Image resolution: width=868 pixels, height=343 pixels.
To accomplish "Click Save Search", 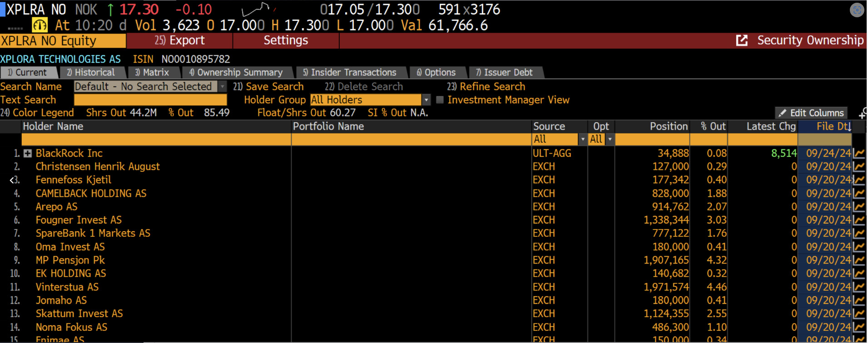I will [268, 86].
